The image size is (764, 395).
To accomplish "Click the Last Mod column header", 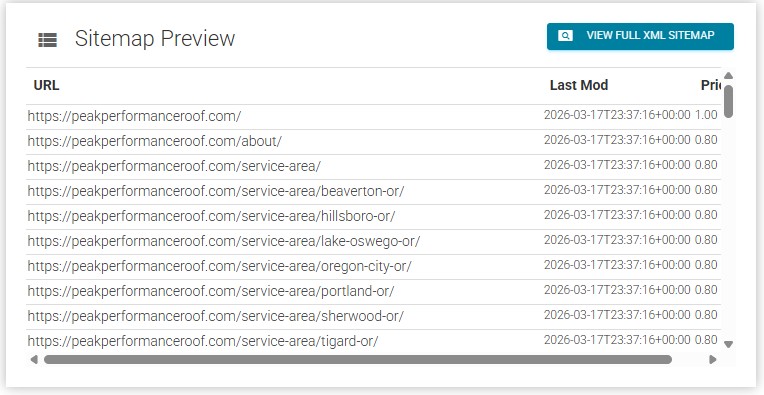I will coord(579,85).
